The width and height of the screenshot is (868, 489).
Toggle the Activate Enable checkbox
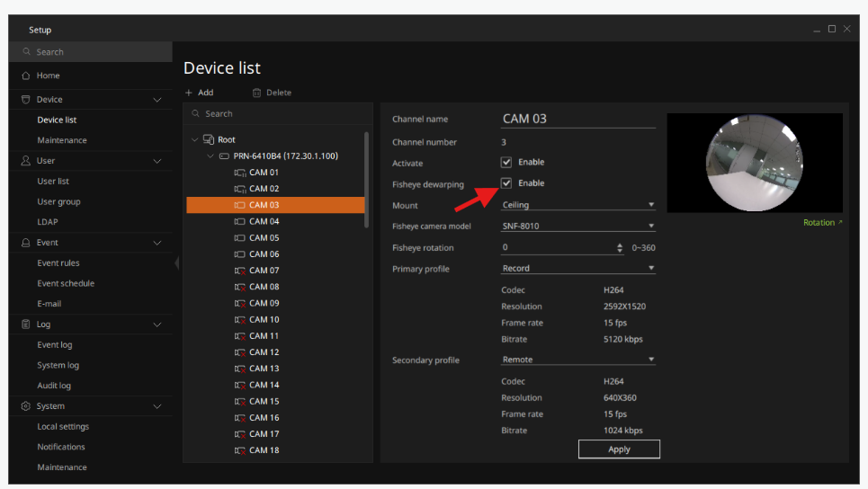coord(506,163)
